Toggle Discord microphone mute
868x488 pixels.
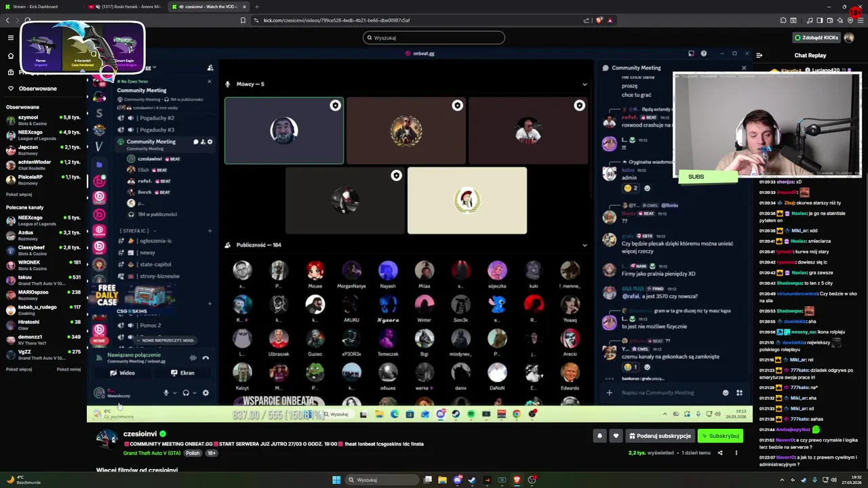166,393
